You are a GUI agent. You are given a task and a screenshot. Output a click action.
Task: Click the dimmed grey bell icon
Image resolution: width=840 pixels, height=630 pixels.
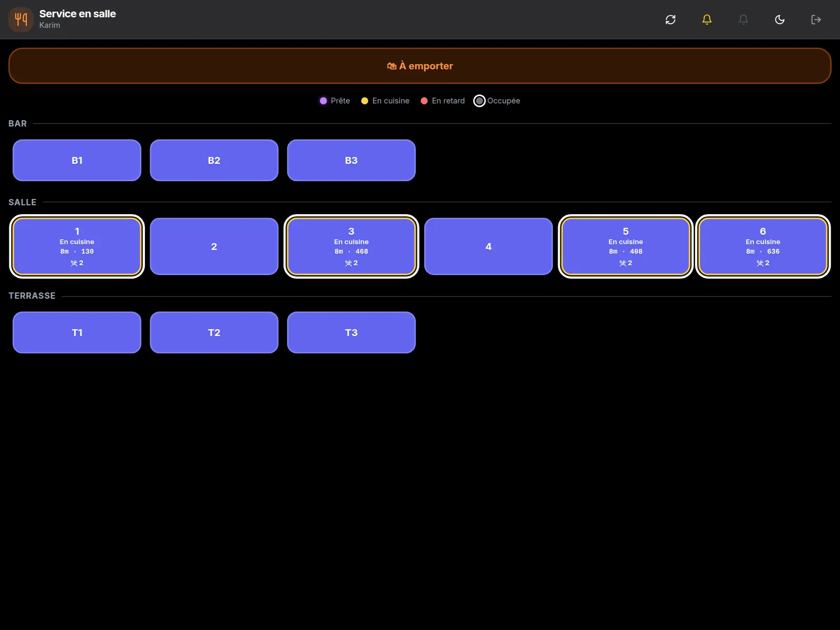pyautogui.click(x=743, y=19)
